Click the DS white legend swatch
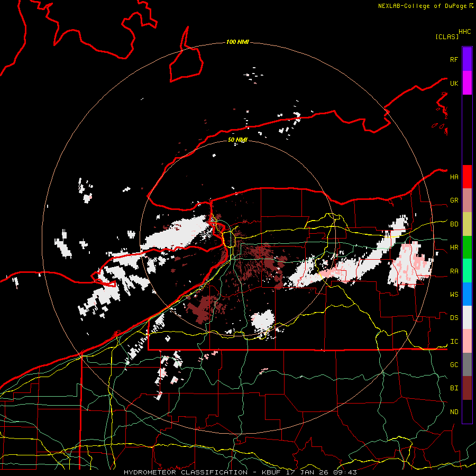Image resolution: width=476 pixels, height=476 pixels. pyautogui.click(x=467, y=317)
